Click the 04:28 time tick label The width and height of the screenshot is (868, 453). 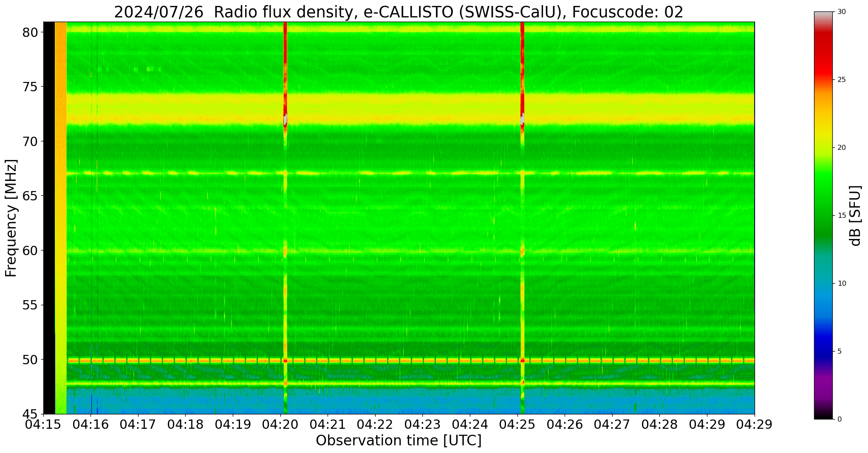(659, 425)
